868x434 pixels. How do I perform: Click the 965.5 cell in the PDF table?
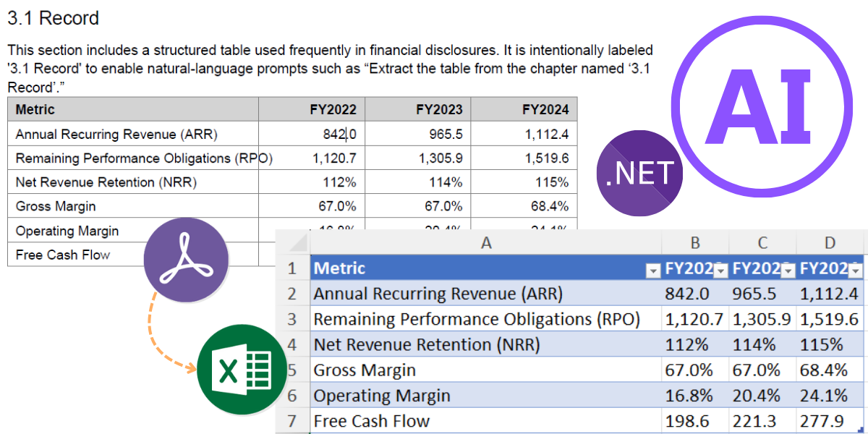[x=418, y=134]
